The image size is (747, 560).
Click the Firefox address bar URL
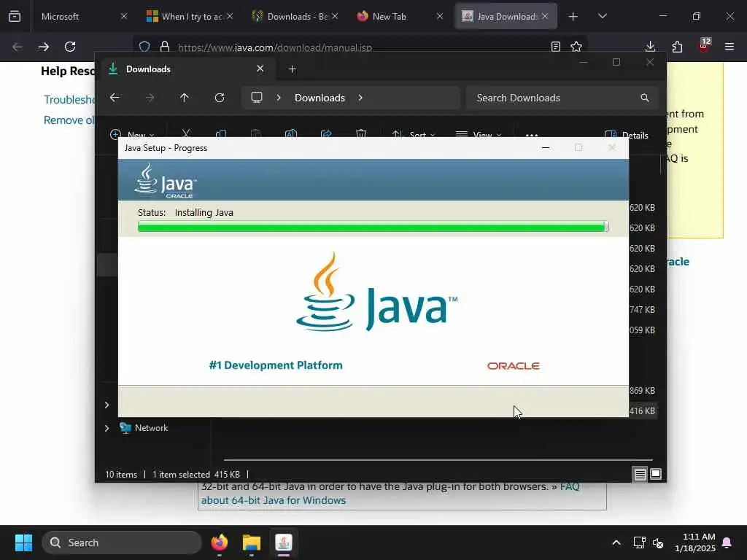(x=275, y=47)
